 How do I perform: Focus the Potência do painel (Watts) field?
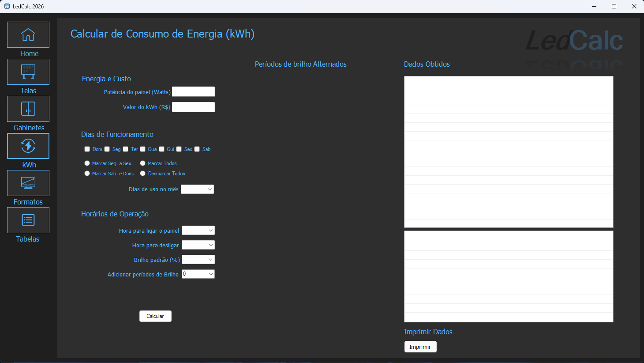[x=193, y=91]
